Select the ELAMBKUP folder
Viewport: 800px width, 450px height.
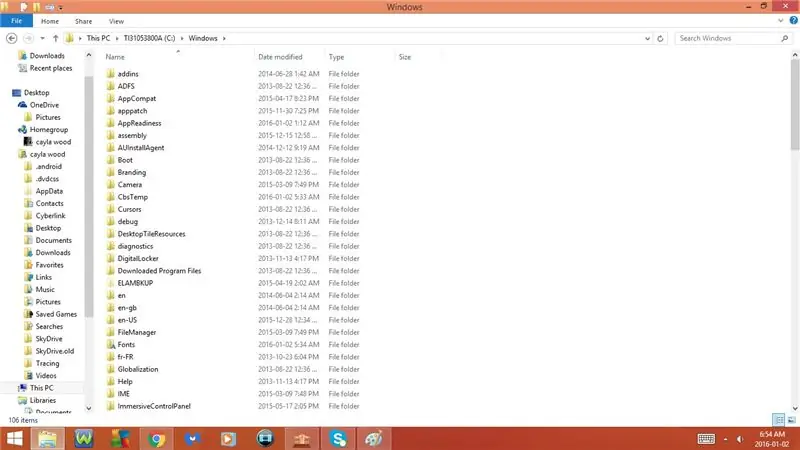[135, 283]
